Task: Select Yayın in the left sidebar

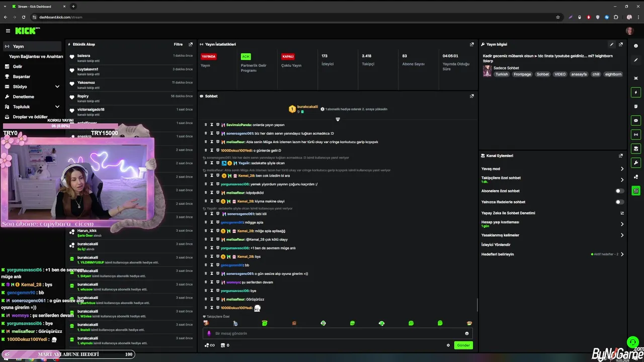Action: 32,46
